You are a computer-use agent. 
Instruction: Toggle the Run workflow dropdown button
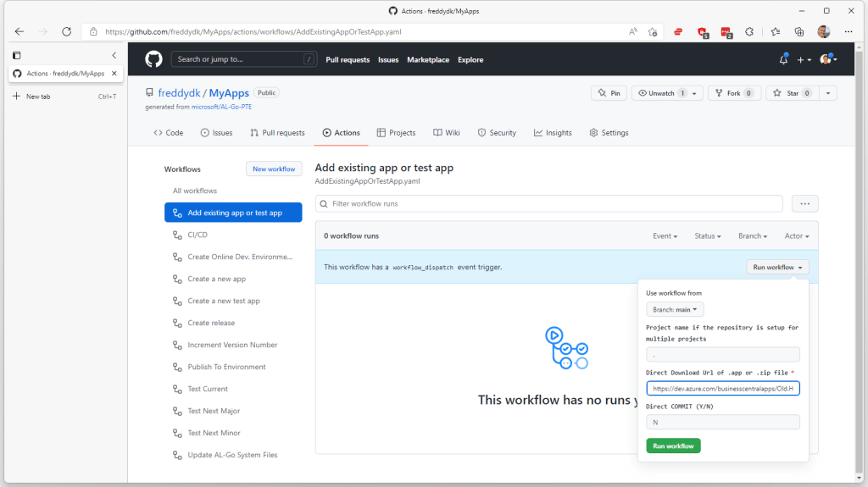(x=777, y=267)
